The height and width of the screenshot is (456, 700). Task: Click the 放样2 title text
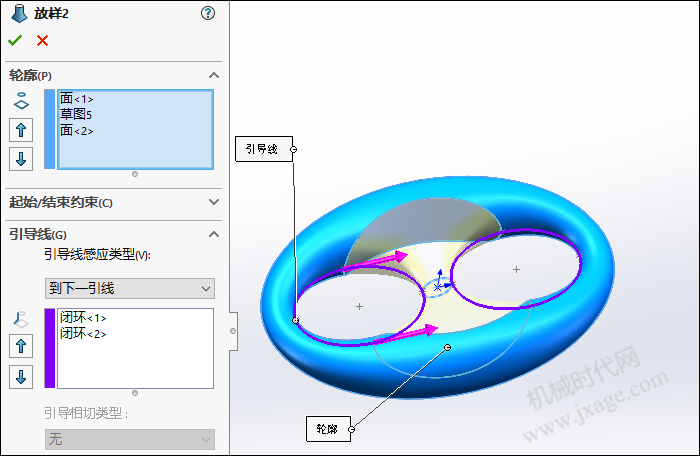[x=51, y=13]
